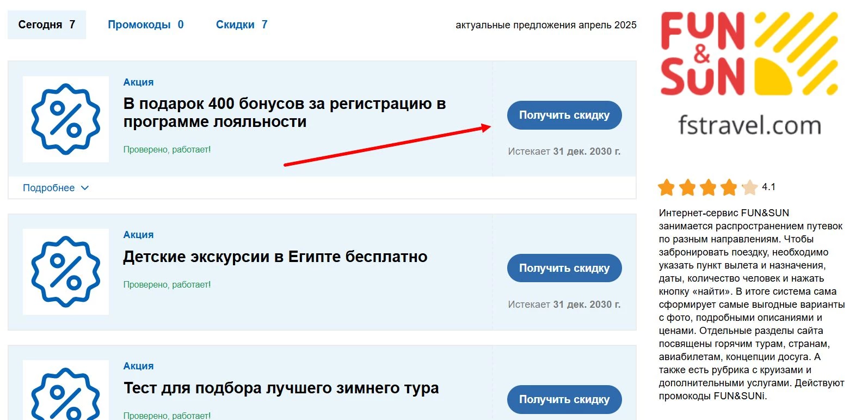
Task: Click Проверено, работает! under the 400 bonuses offer
Action: pyautogui.click(x=167, y=149)
